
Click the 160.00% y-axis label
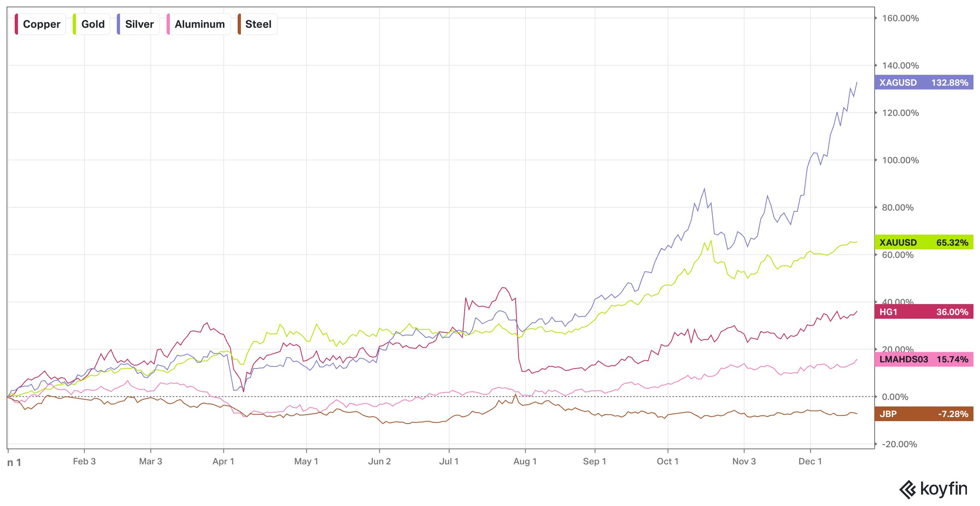(x=900, y=18)
